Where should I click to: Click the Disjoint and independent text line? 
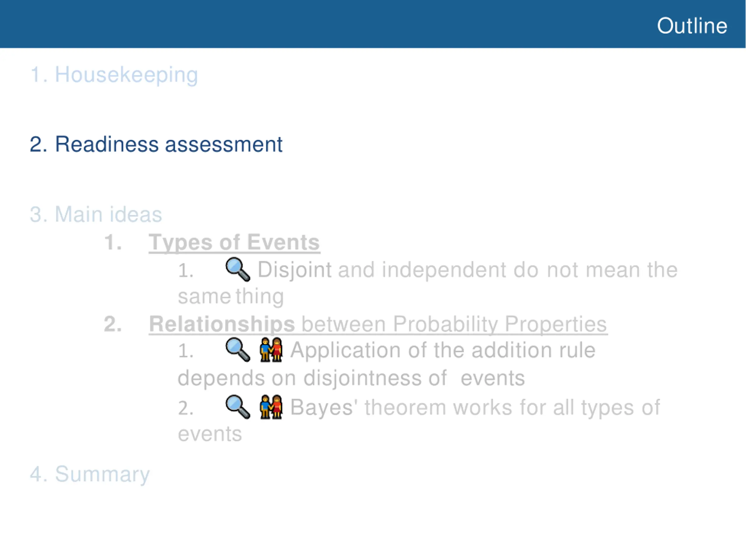(x=467, y=270)
